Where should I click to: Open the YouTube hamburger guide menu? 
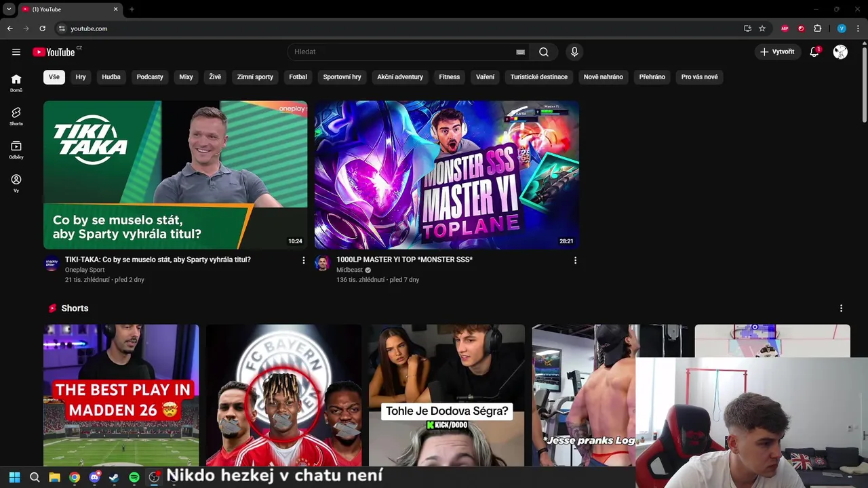(16, 52)
